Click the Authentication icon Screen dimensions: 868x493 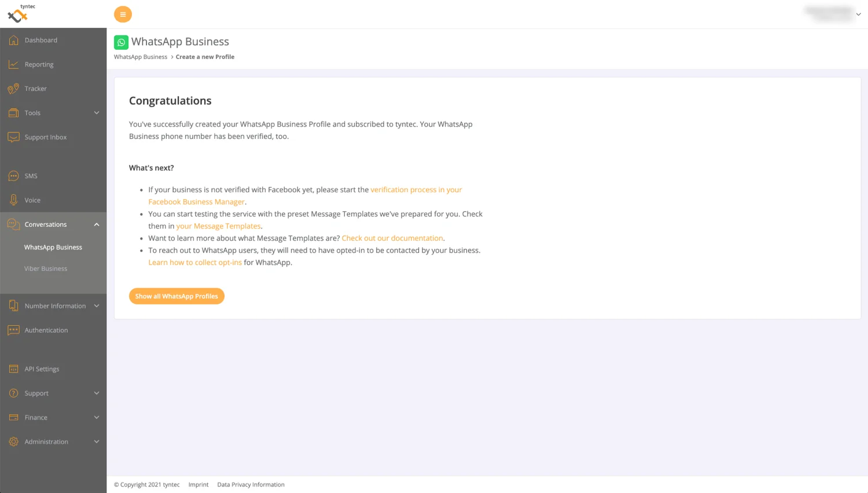pos(13,330)
